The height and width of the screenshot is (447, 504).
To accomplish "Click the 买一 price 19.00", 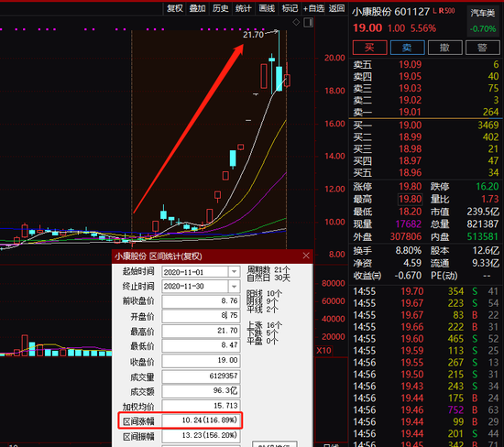I will tap(410, 125).
